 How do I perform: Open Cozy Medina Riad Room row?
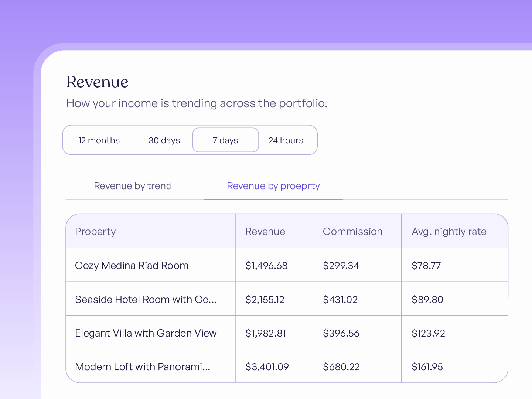(287, 265)
